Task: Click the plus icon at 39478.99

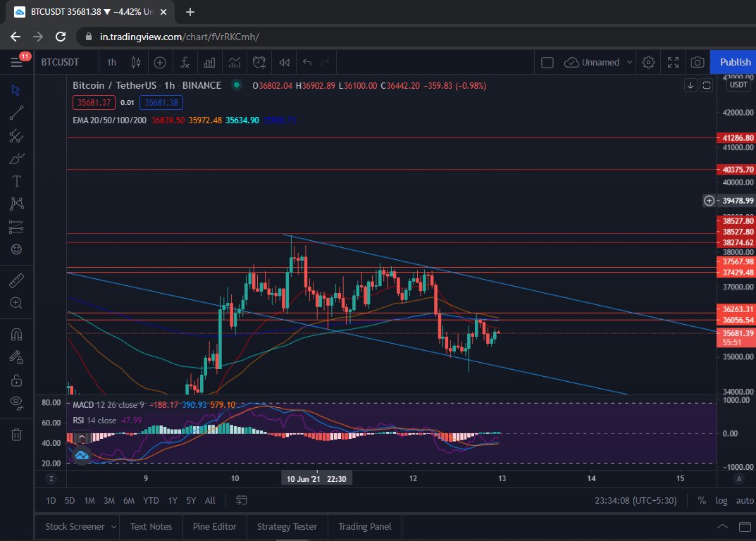Action: pyautogui.click(x=709, y=201)
